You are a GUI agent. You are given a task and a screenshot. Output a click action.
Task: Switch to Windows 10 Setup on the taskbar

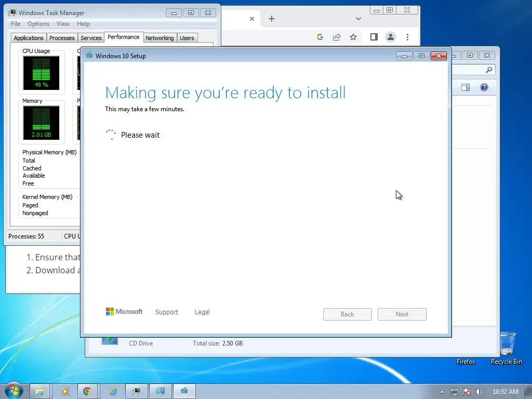184,391
